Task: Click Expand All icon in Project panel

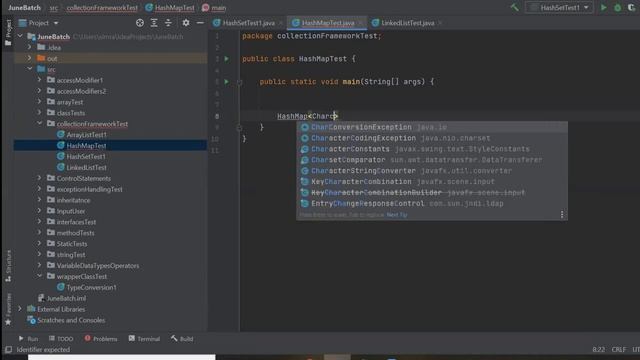Action: [154, 23]
